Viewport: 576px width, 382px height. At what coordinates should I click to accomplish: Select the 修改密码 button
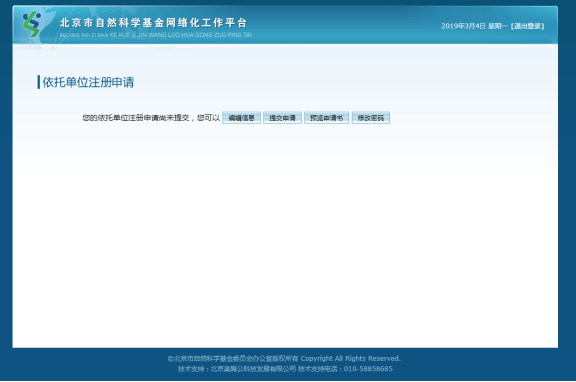point(371,118)
